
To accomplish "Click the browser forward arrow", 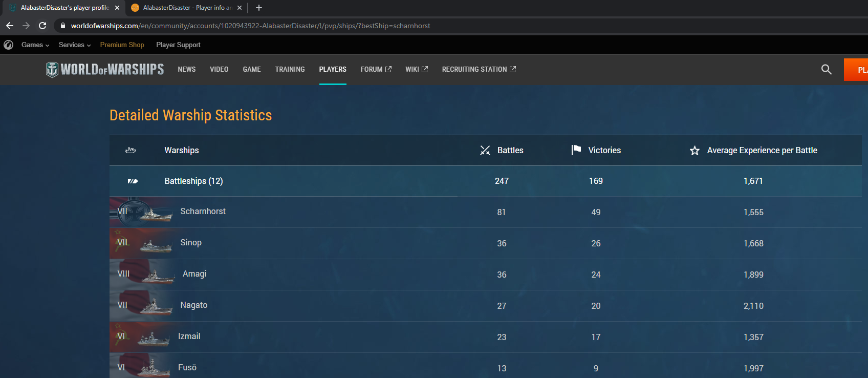I will click(26, 26).
